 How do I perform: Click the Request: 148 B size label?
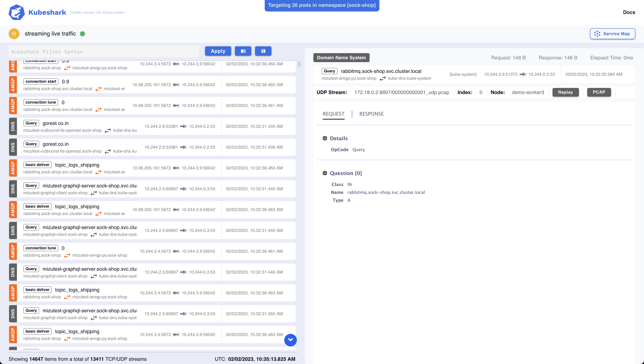click(x=508, y=58)
